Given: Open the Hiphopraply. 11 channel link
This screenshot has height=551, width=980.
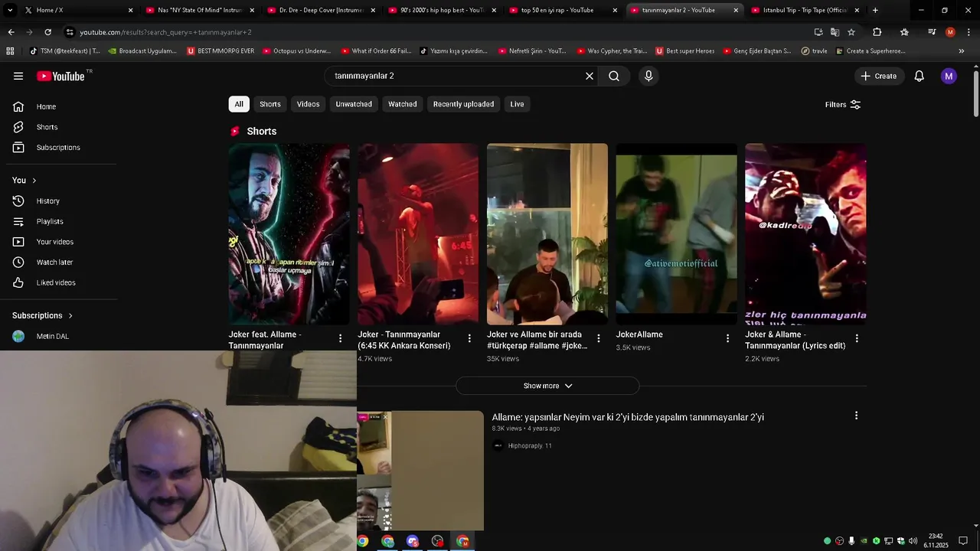Looking at the screenshot, I should coord(530,446).
